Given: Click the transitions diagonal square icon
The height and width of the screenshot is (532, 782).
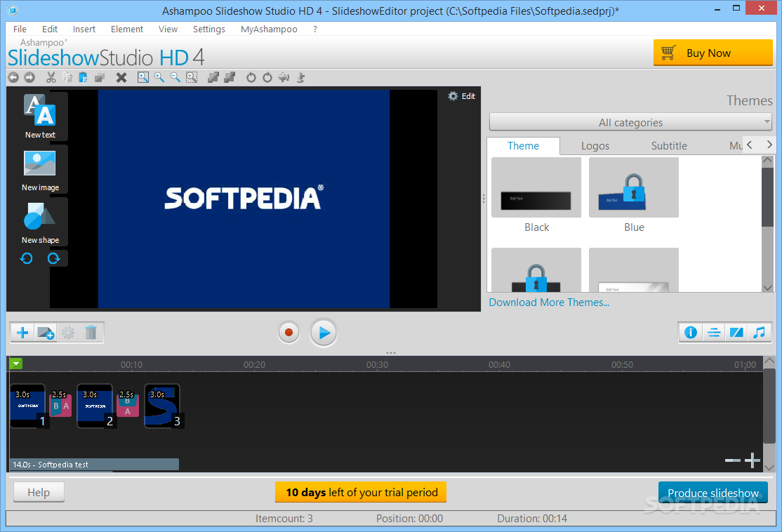Looking at the screenshot, I should pos(736,333).
